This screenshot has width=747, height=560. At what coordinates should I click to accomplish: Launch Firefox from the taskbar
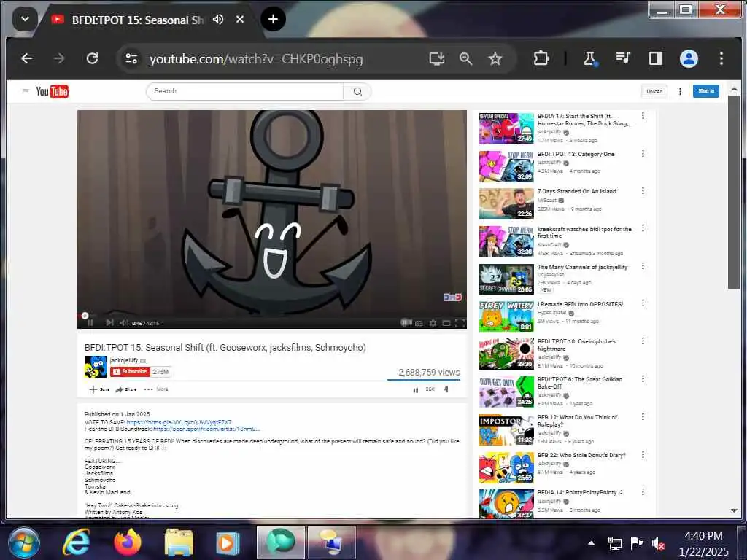coord(128,542)
